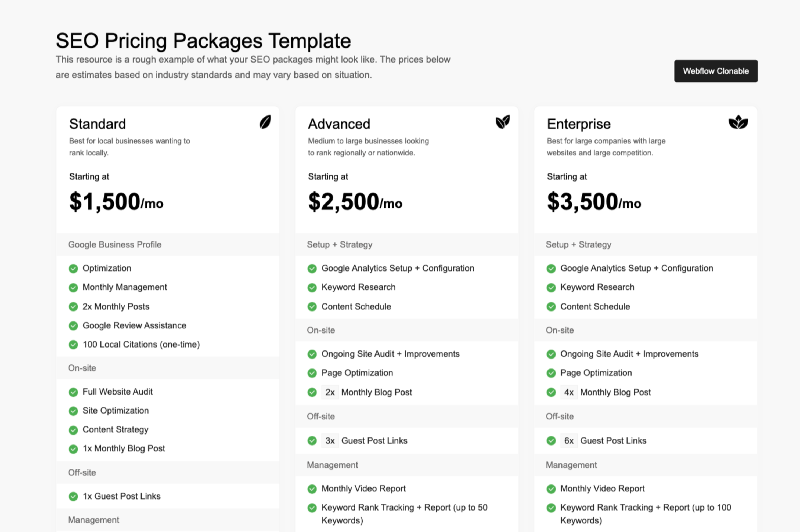Click the Google Business Profile section header
Viewport: 800px width, 532px height.
click(x=115, y=245)
